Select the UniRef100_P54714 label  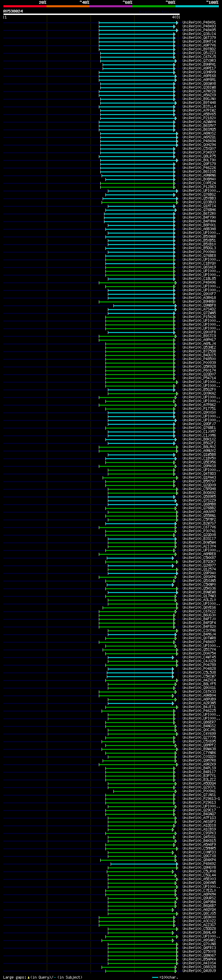(199, 378)
